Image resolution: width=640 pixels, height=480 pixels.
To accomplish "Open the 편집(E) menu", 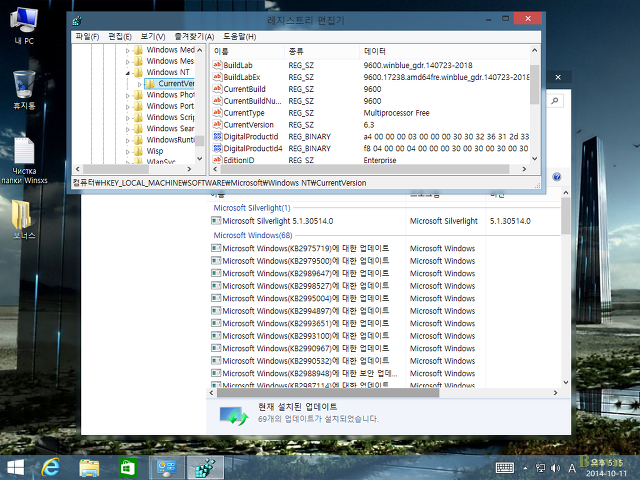I will (x=120, y=37).
